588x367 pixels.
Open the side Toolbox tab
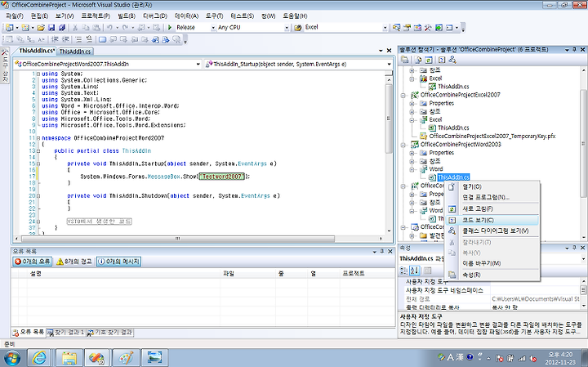coord(5,65)
